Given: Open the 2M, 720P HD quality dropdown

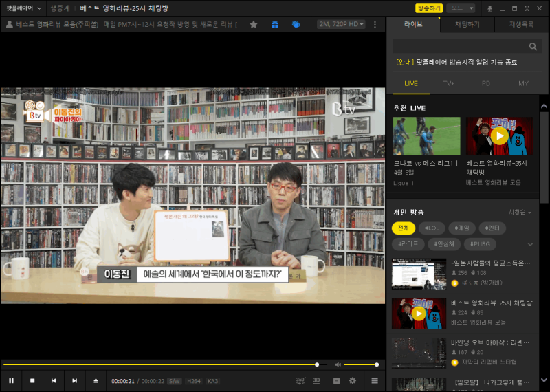Looking at the screenshot, I should coord(341,24).
